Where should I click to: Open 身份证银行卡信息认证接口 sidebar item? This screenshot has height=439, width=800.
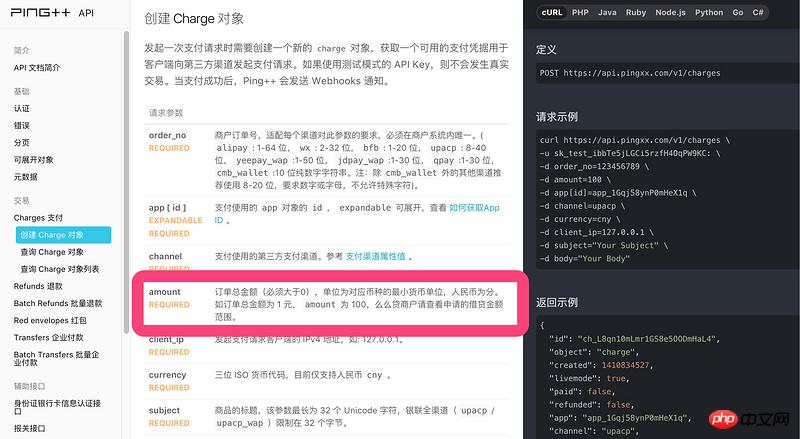pyautogui.click(x=57, y=407)
